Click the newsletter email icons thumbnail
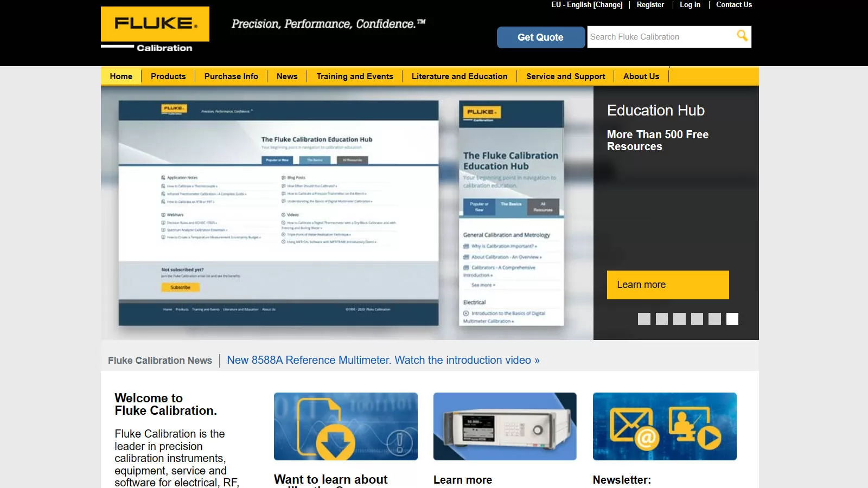Viewport: 868px width, 488px height. [665, 427]
